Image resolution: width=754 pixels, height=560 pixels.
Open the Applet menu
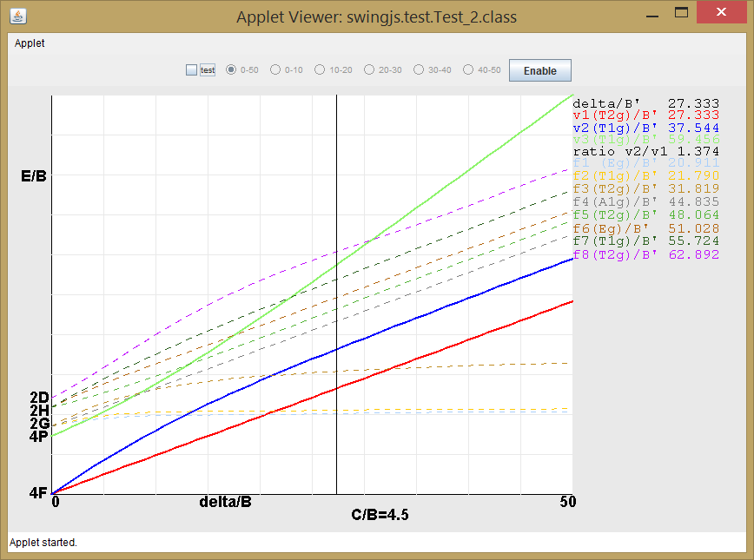click(30, 43)
